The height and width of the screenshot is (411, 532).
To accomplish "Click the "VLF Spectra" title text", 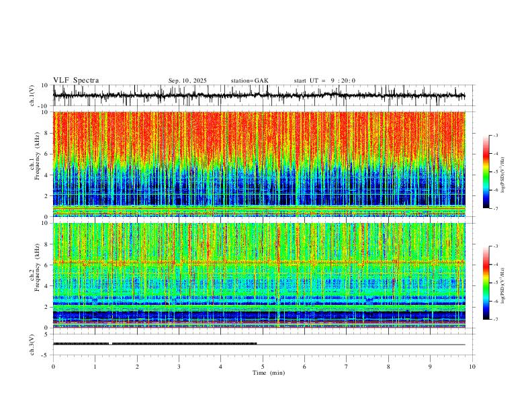I will 76,81.
